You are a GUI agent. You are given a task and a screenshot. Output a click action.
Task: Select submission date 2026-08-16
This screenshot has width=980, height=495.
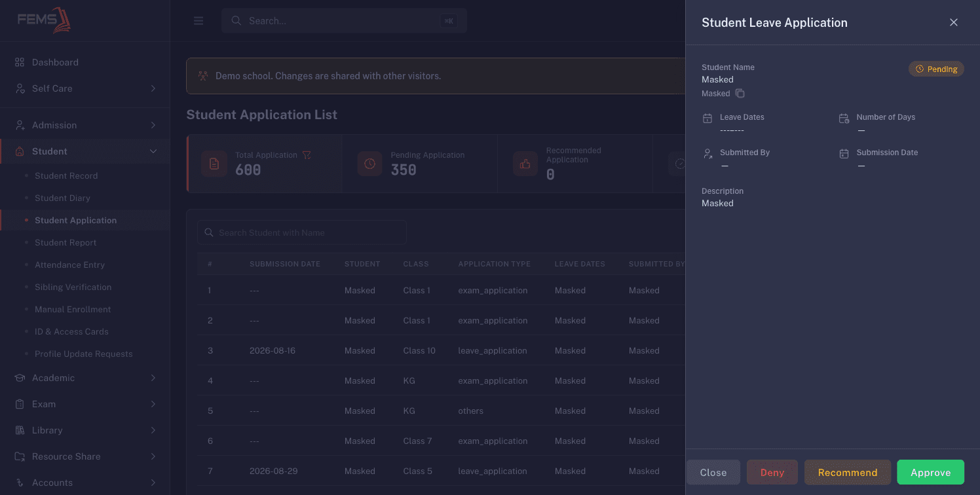point(273,350)
